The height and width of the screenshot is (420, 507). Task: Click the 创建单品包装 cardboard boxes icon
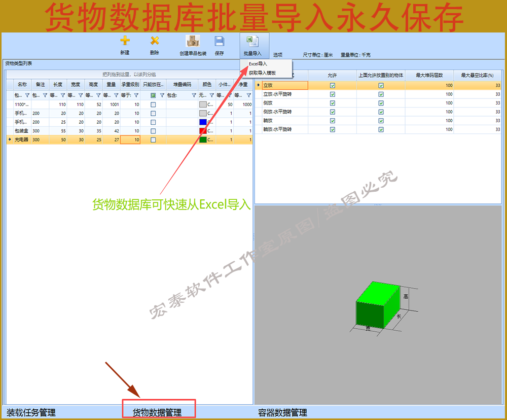point(193,42)
